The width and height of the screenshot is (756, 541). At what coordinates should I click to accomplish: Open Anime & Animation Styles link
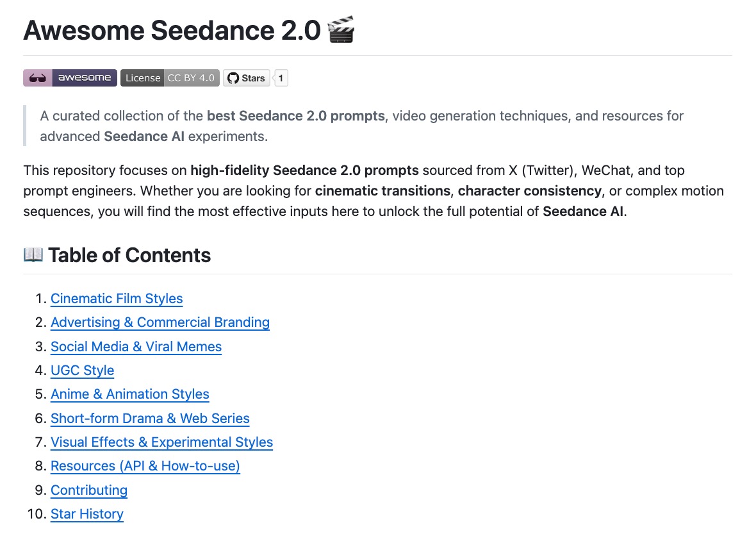pyautogui.click(x=130, y=394)
